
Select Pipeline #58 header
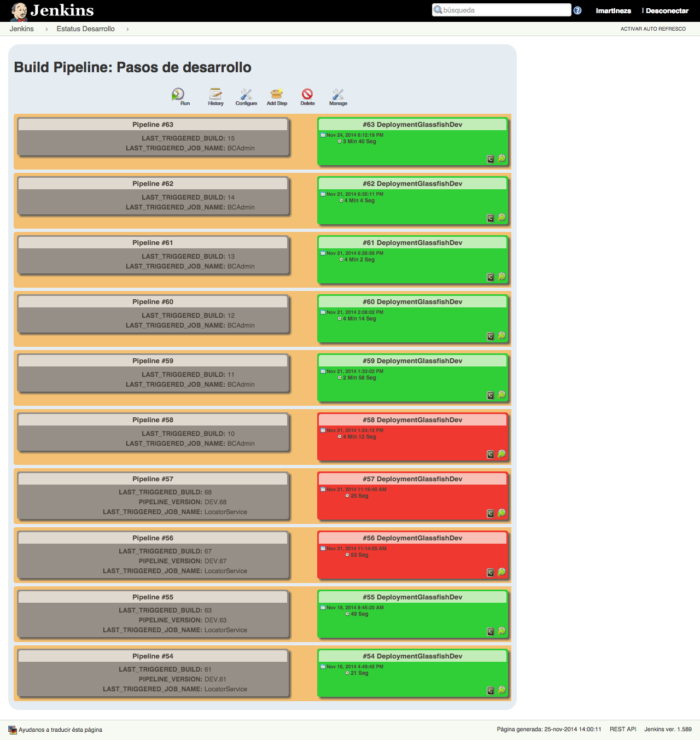pyautogui.click(x=153, y=420)
